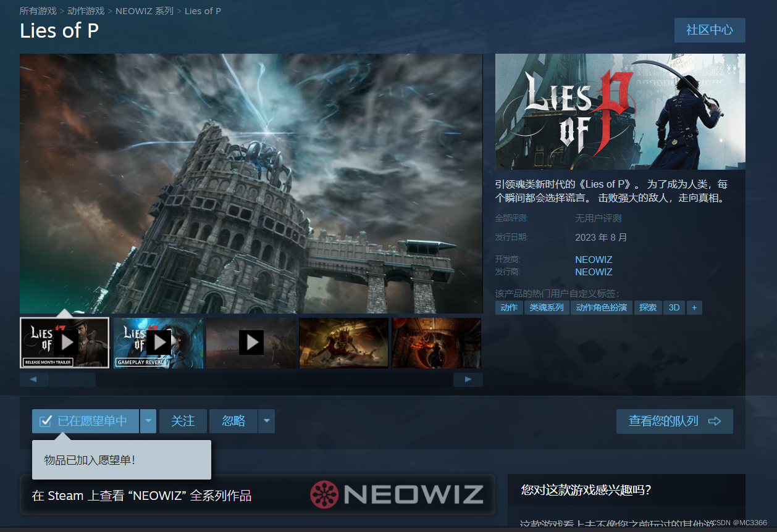The width and height of the screenshot is (777, 532).
Task: Expand the wishlist dropdown arrow
Action: (148, 421)
